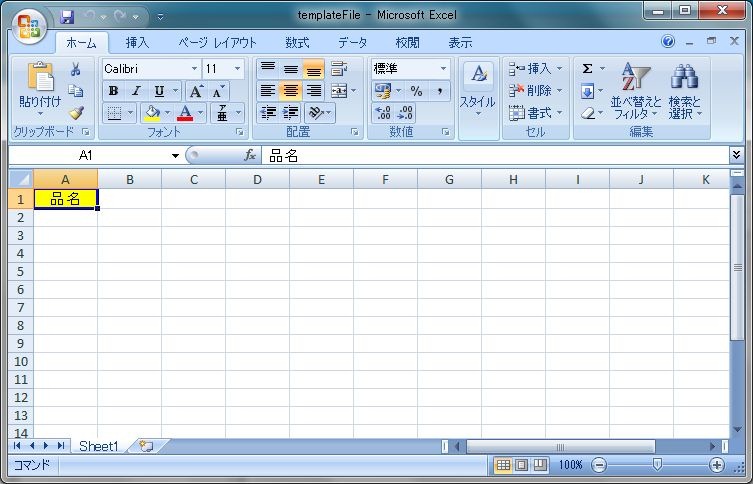Open the フォント dialog launcher
The height and width of the screenshot is (484, 753).
[239, 132]
